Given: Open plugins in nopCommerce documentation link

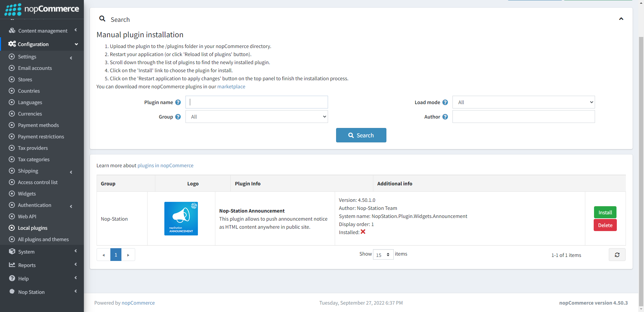Looking at the screenshot, I should (x=165, y=165).
